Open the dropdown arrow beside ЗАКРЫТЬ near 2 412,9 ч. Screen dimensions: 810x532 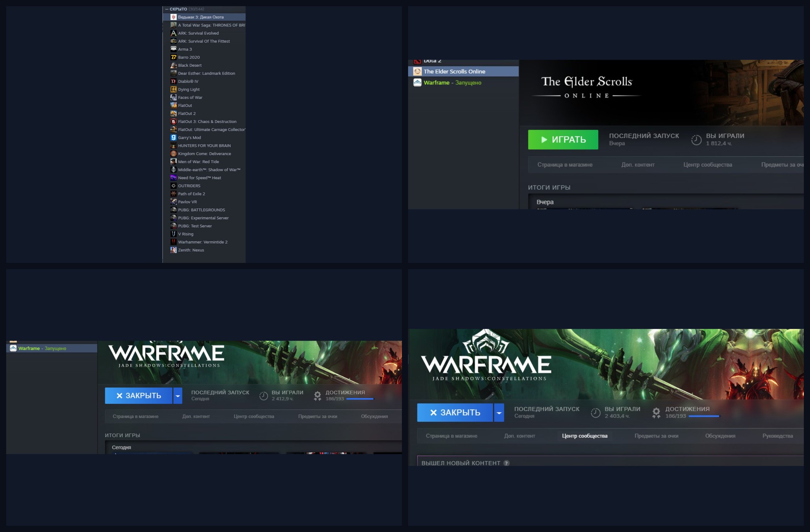tap(178, 395)
